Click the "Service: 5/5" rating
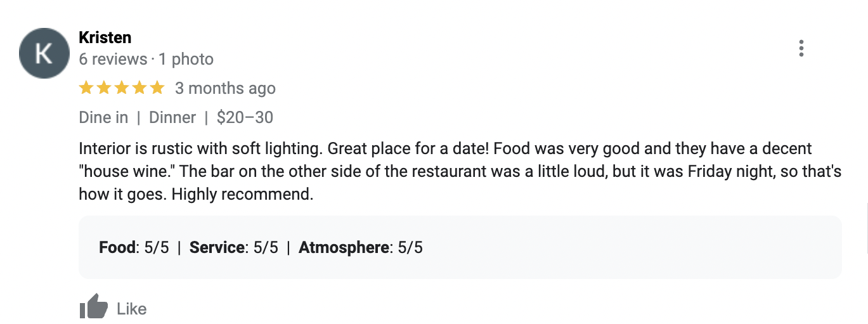This screenshot has height=324, width=868. pyautogui.click(x=234, y=247)
